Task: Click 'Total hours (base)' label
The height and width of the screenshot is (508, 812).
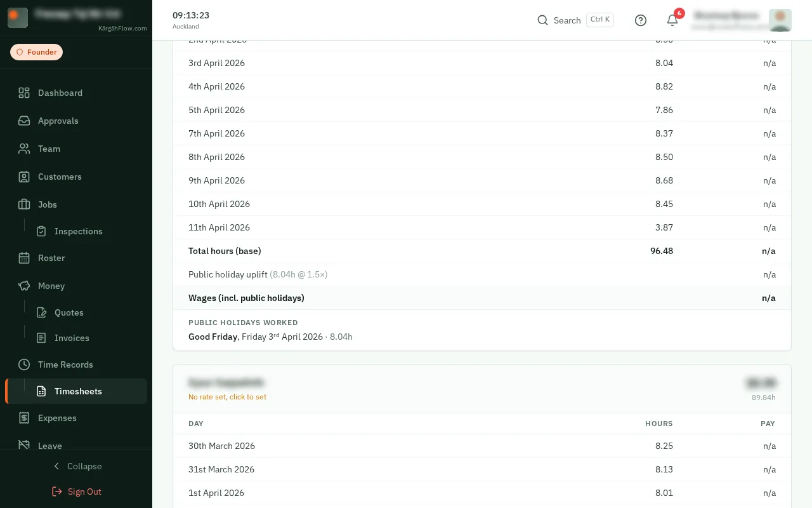Action: click(225, 251)
